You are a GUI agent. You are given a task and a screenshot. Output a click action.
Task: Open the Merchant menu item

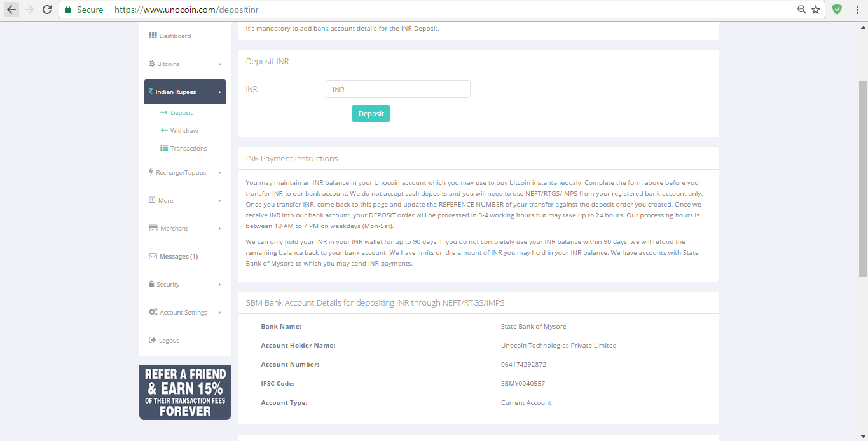point(185,228)
